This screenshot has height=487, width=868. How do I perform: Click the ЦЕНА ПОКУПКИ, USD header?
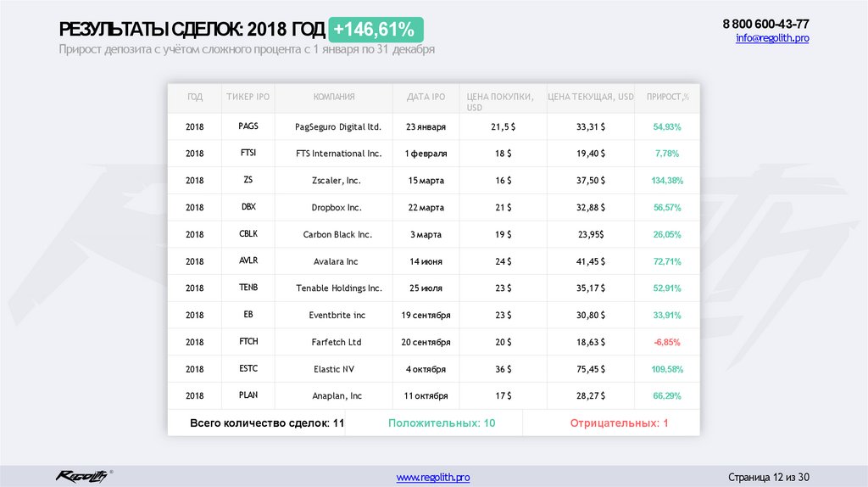[x=500, y=102]
